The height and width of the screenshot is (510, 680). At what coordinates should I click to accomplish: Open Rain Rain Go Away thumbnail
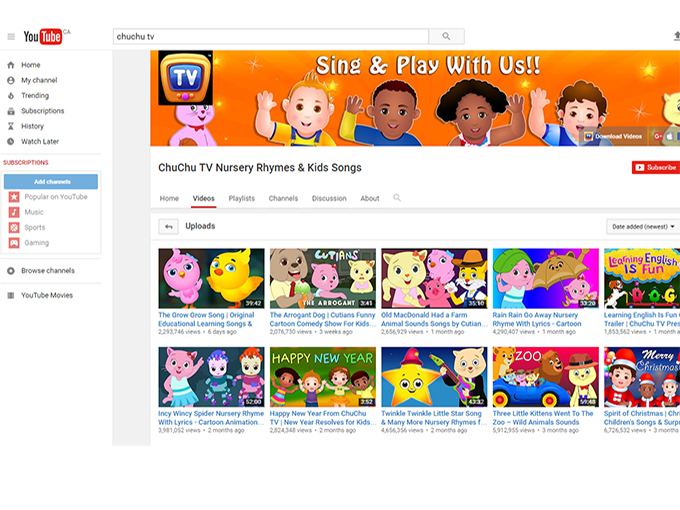(546, 278)
